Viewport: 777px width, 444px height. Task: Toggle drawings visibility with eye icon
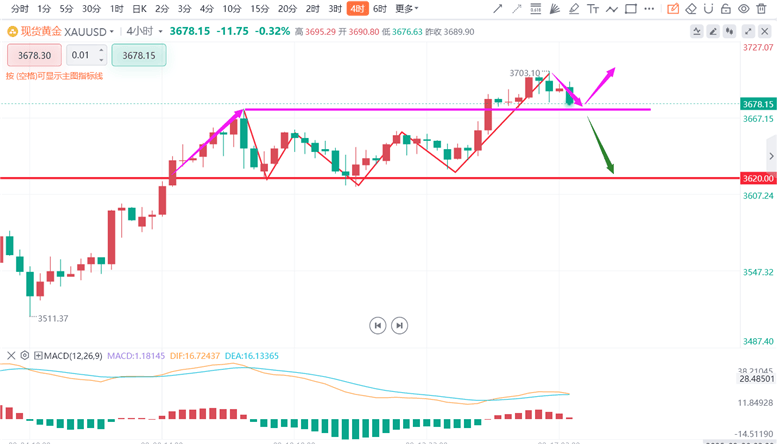tap(743, 9)
